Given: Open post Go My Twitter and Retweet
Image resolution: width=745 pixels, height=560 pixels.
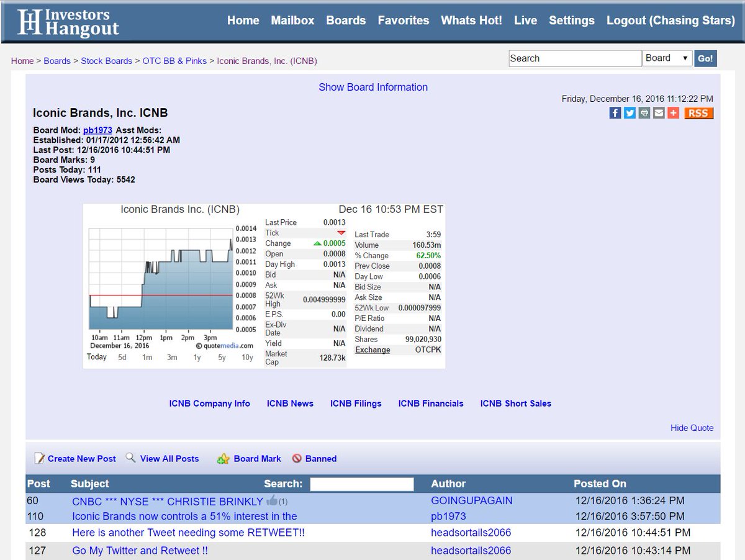Looking at the screenshot, I should point(140,551).
